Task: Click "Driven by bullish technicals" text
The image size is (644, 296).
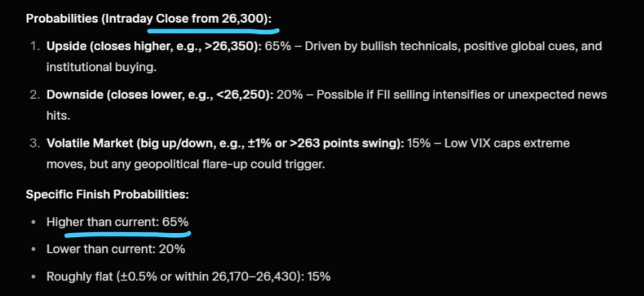Action: tap(365, 47)
